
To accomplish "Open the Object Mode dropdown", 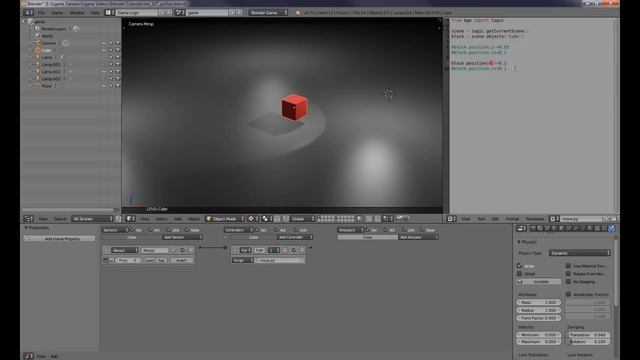I will [x=225, y=219].
